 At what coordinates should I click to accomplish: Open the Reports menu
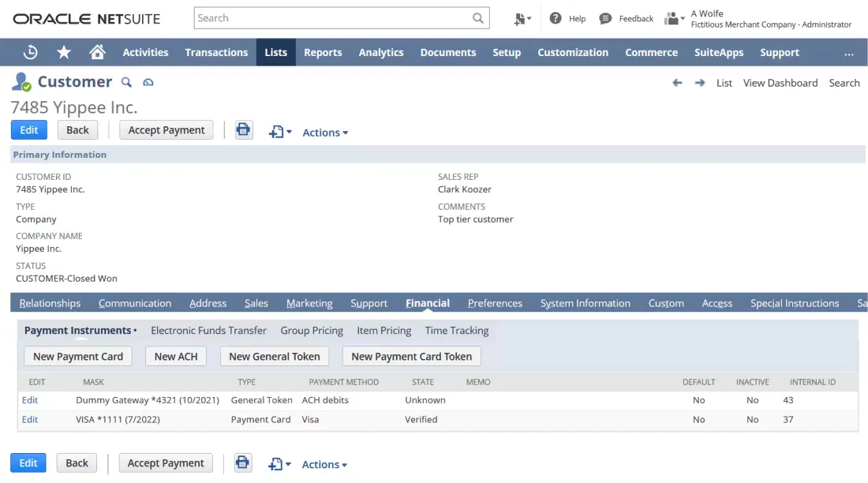tap(323, 53)
